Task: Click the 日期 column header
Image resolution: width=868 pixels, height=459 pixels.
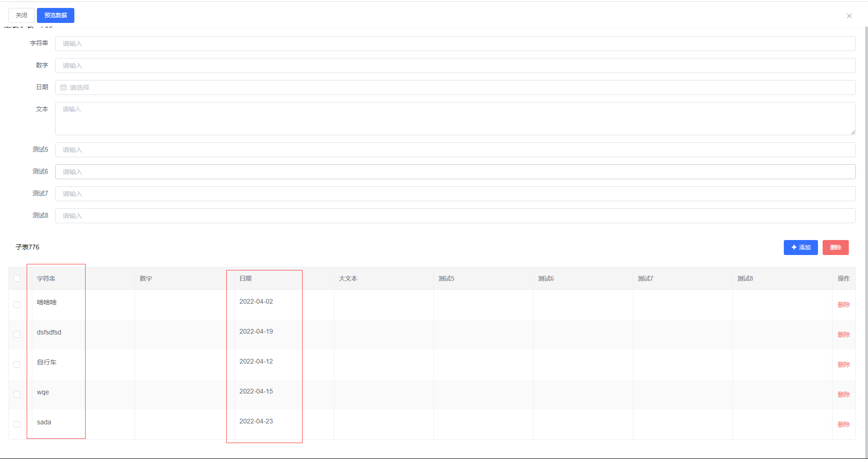Action: point(246,278)
